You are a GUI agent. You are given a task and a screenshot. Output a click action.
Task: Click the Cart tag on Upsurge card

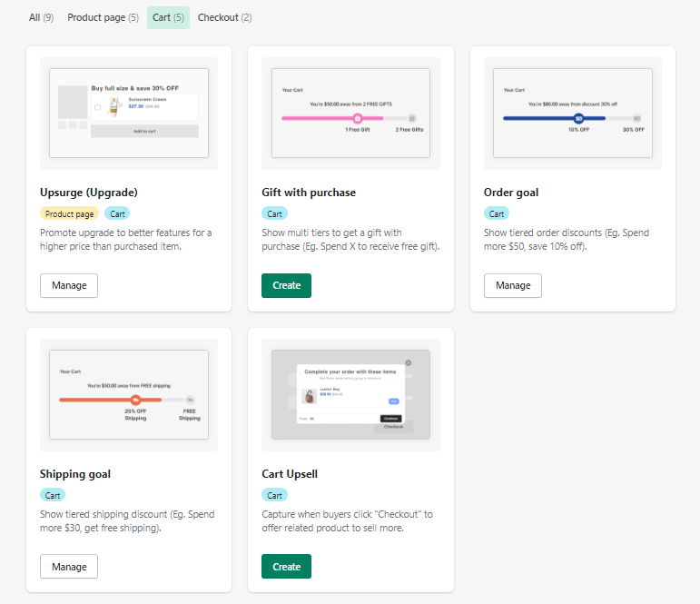tap(117, 213)
